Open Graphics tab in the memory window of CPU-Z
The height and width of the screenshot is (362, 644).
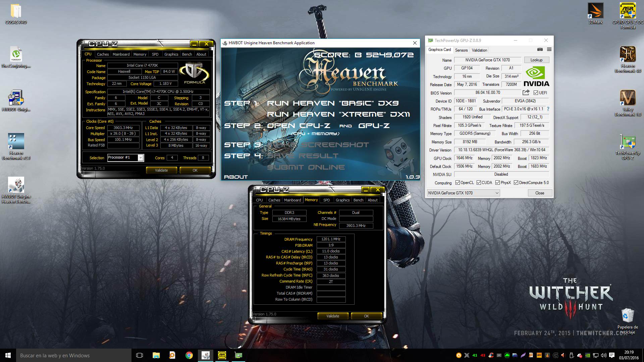pos(342,200)
